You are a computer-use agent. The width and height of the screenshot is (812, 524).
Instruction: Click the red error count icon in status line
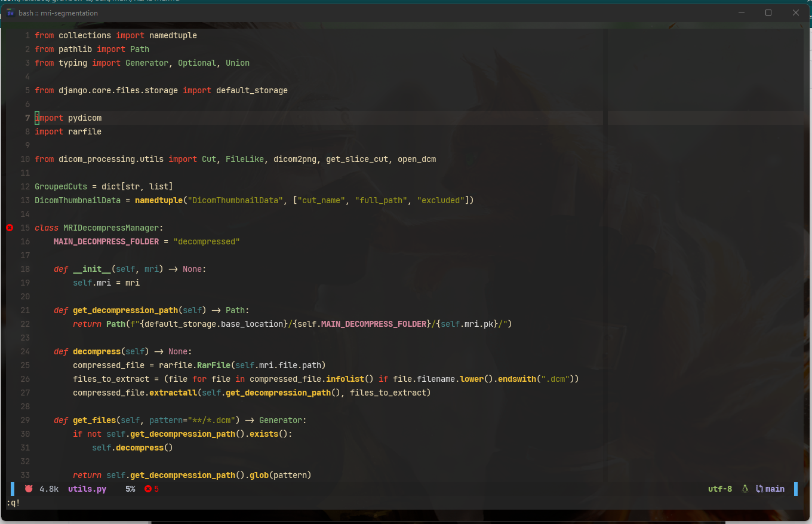click(x=148, y=489)
